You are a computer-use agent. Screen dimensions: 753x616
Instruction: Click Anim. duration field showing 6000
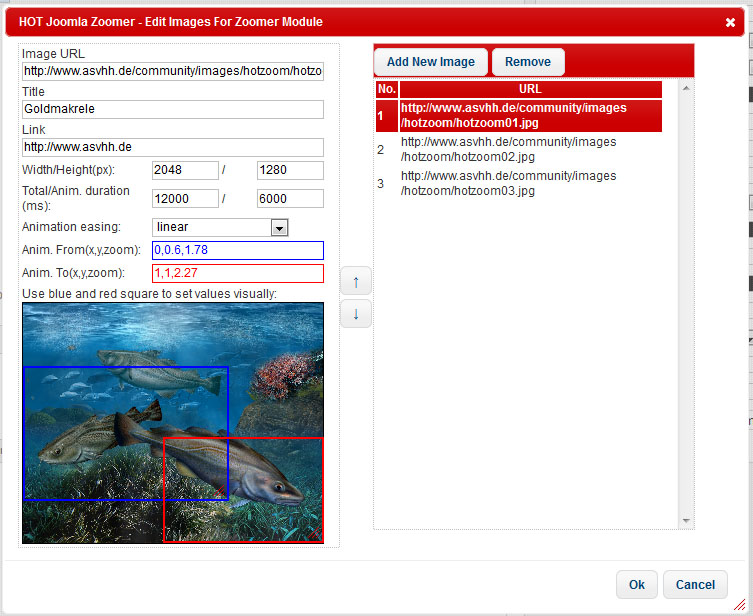tap(290, 199)
